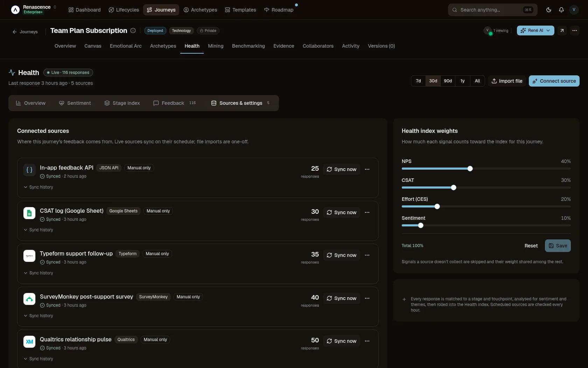This screenshot has height=368, width=588.
Task: Click Reset weights button
Action: 531,246
